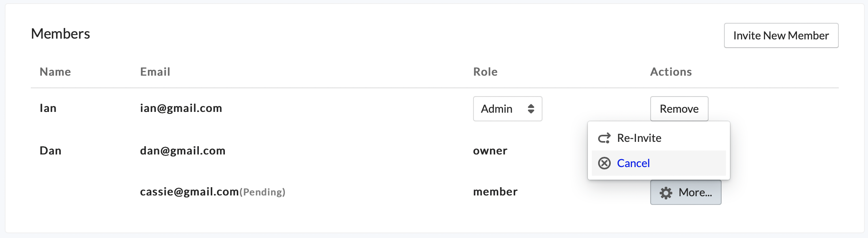Screen dimensions: 868x238
Task: Click the Re-Invite arrow icon
Action: coord(604,138)
